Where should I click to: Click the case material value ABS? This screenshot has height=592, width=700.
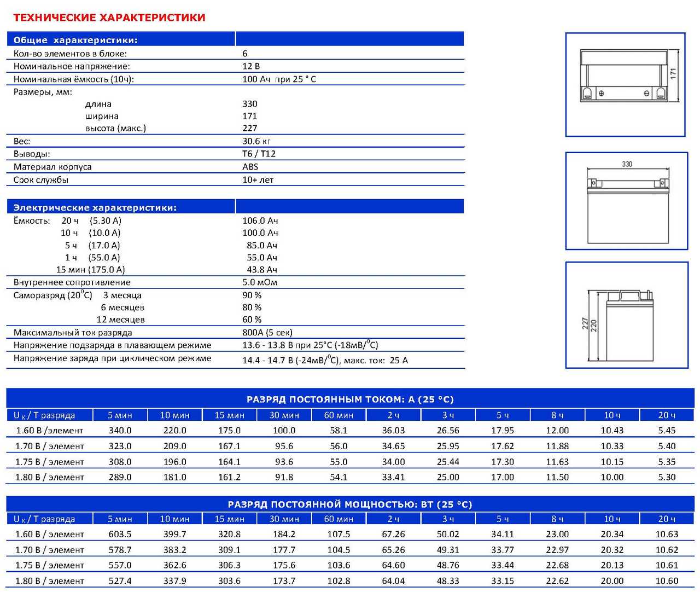point(250,167)
